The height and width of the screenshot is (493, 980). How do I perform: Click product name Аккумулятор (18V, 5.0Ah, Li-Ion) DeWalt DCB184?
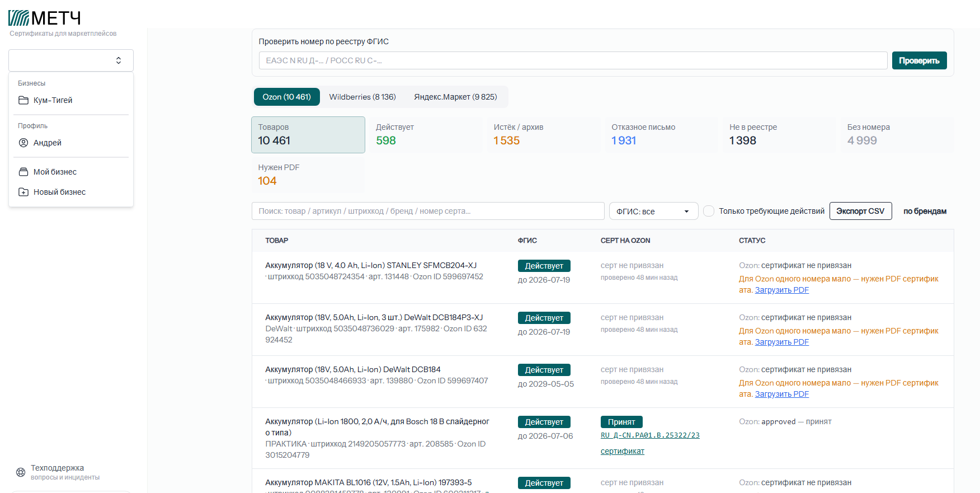[353, 369]
